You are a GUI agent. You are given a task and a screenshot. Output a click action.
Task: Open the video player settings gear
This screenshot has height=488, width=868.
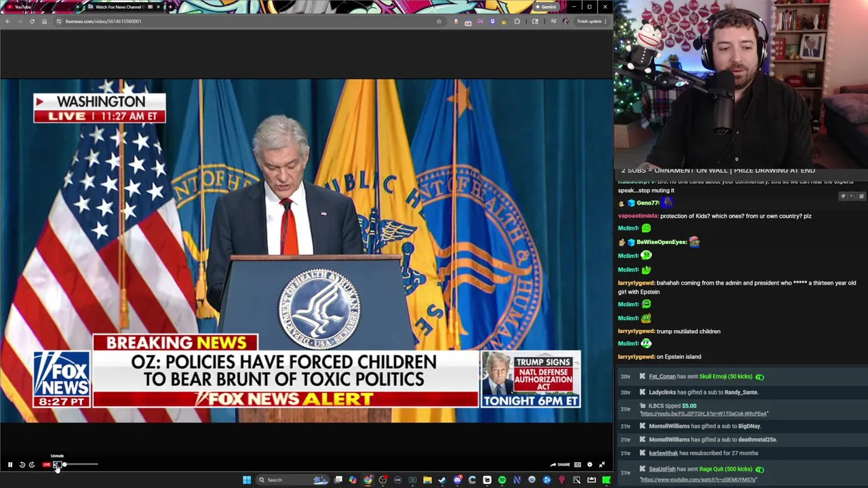pos(590,464)
